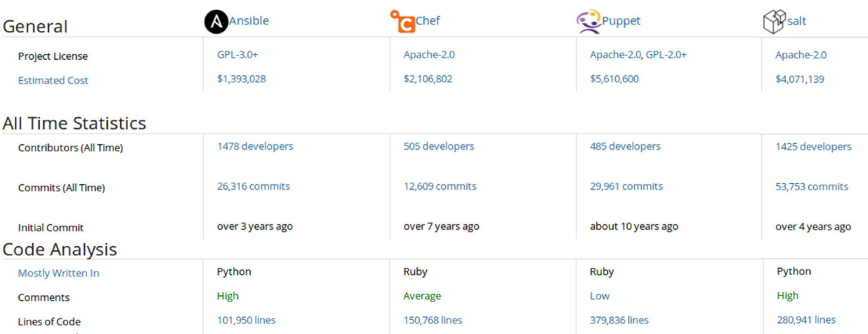Open the 379,836 lines link
The height and width of the screenshot is (334, 868).
[619, 320]
